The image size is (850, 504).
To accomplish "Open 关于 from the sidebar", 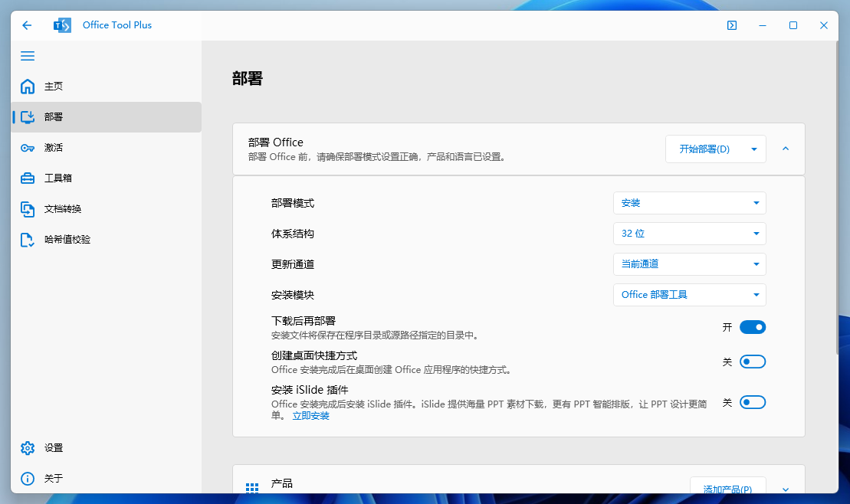I will (107, 479).
